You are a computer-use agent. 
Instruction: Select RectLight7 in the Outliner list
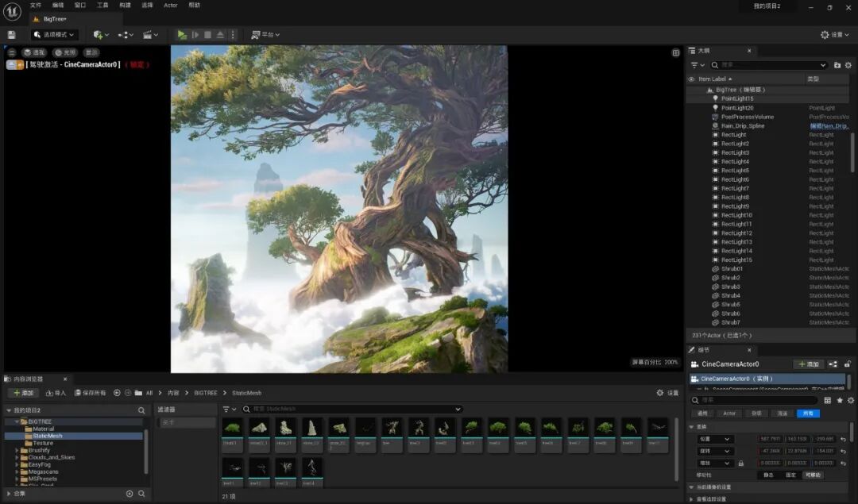click(x=735, y=189)
